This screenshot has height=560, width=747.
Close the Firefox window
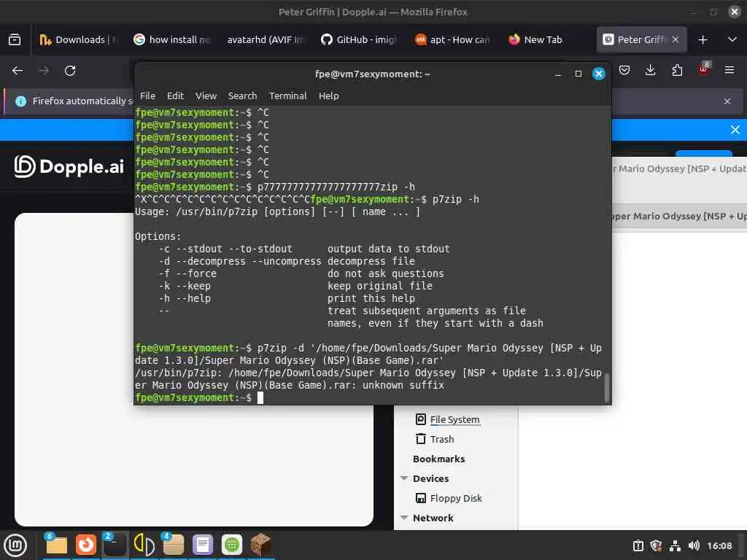point(734,12)
